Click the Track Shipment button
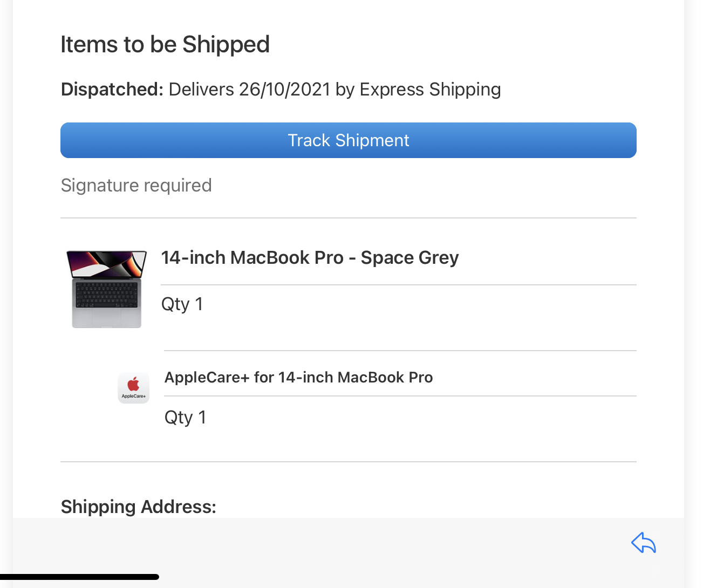The height and width of the screenshot is (588, 710). (x=348, y=140)
